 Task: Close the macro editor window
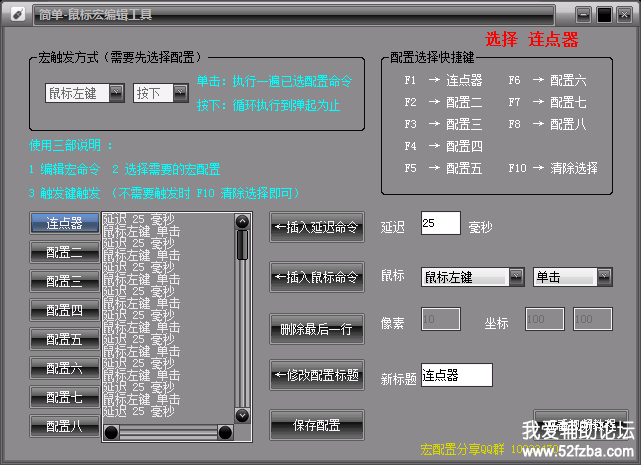pos(625,15)
